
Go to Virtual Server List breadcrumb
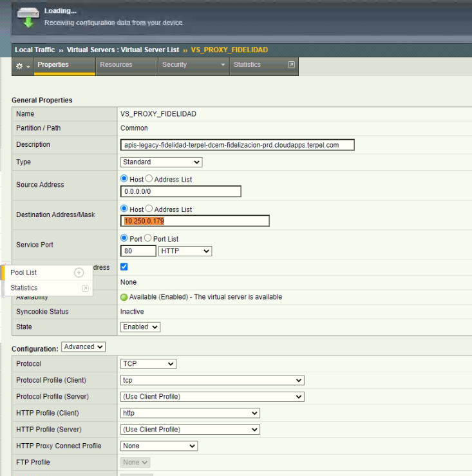coord(123,50)
